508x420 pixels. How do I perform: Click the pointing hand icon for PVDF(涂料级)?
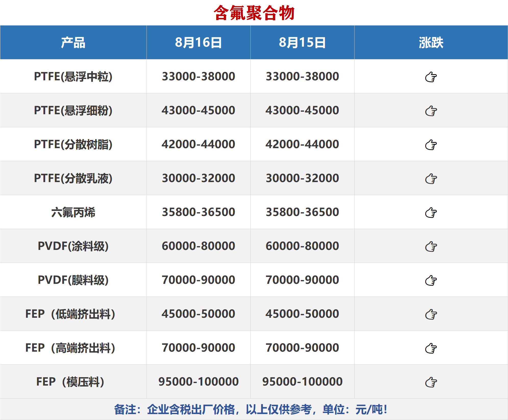coord(431,246)
